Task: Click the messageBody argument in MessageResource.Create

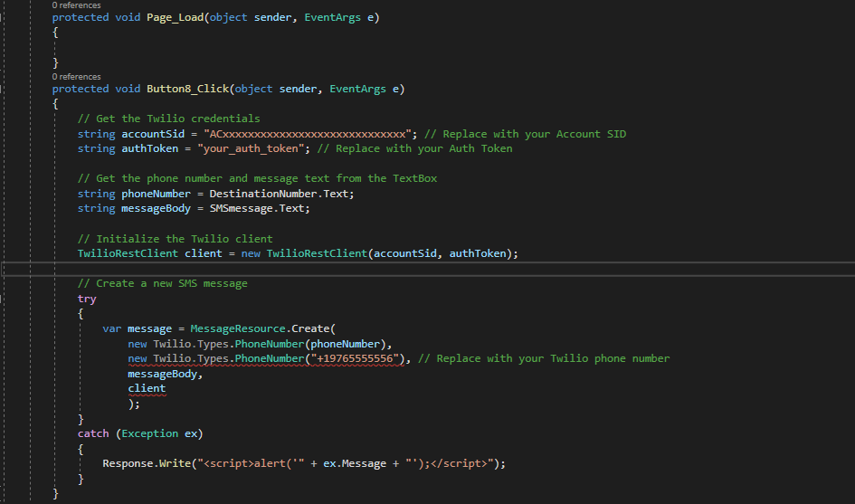Action: click(x=162, y=375)
